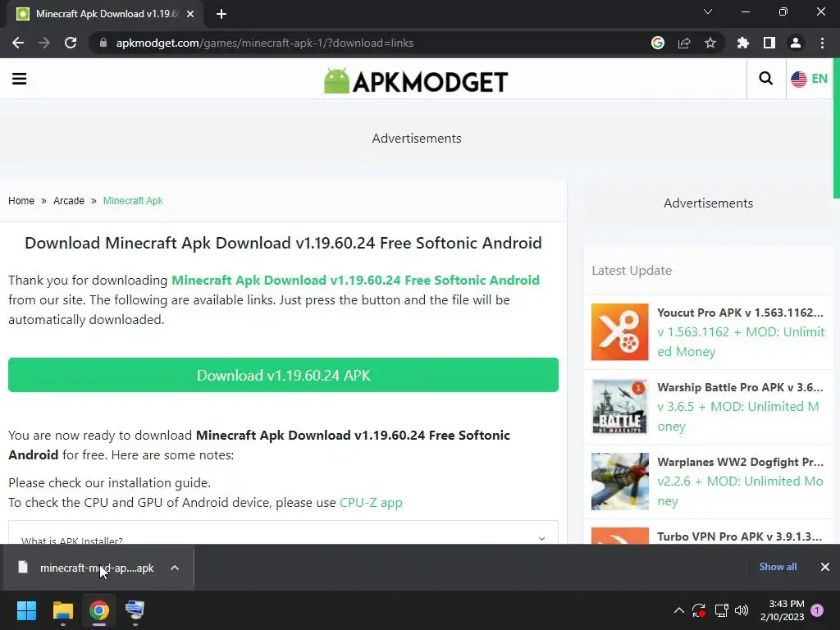Viewport: 840px width, 630px height.
Task: Open the site hamburger menu
Action: tap(20, 79)
